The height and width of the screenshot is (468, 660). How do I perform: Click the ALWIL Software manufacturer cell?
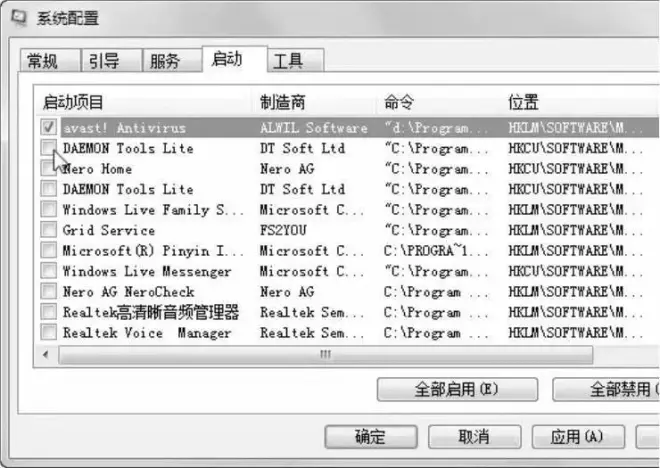(314, 128)
